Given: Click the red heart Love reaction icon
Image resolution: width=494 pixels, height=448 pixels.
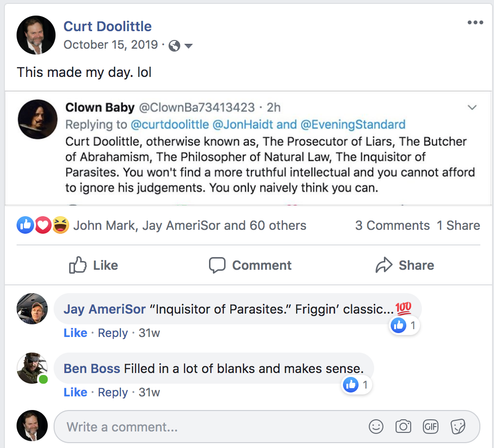Looking at the screenshot, I should 43,225.
